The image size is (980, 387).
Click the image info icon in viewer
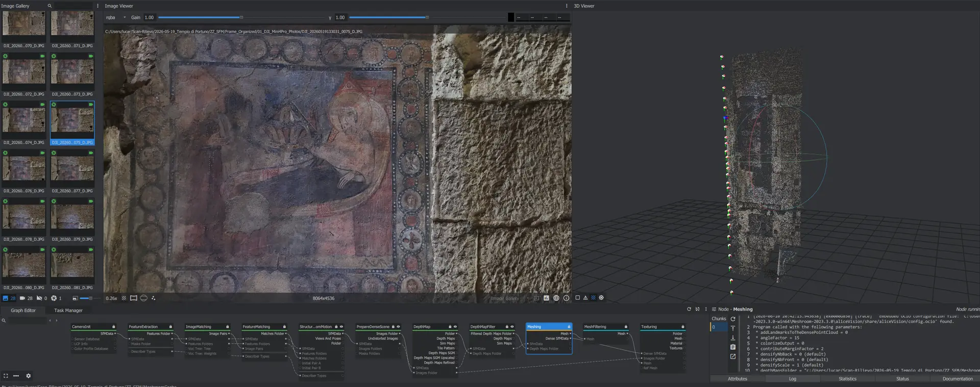pos(566,298)
